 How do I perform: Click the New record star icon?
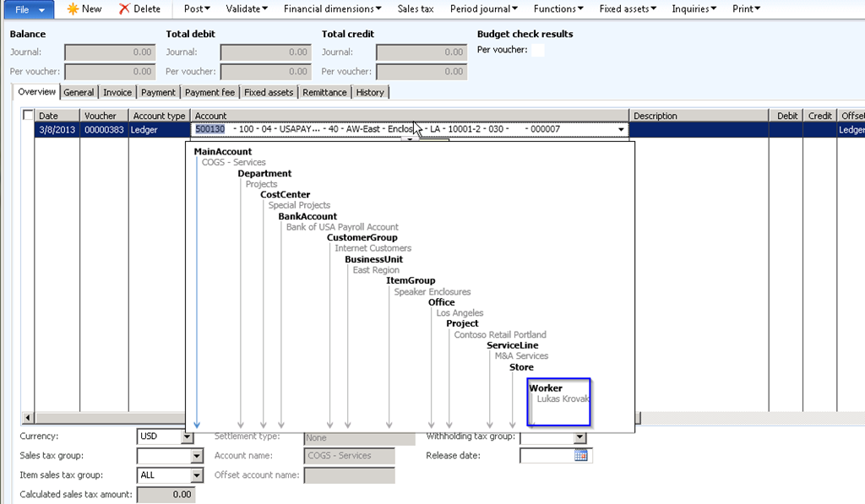(73, 8)
